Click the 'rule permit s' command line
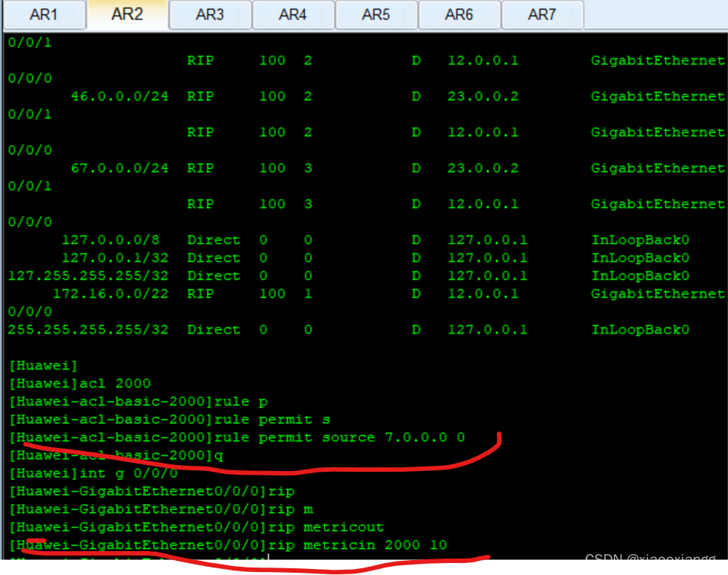The width and height of the screenshot is (728, 575). [170, 419]
